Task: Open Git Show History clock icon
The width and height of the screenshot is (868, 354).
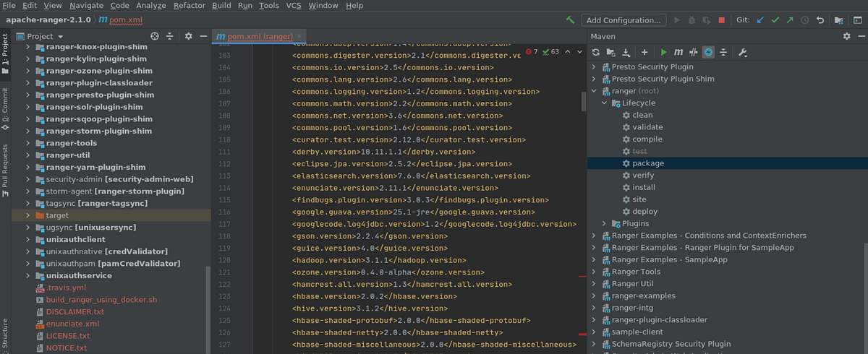Action: (805, 20)
